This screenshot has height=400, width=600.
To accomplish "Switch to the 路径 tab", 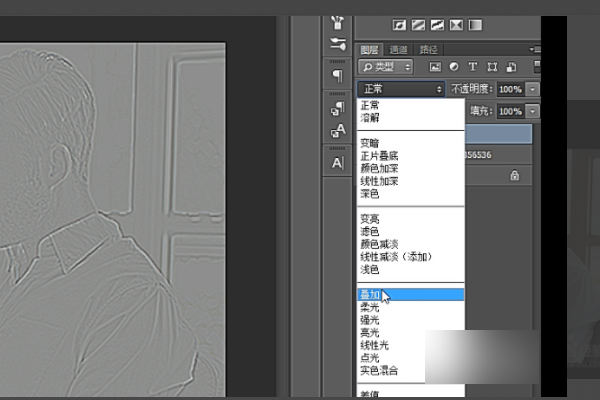I will tap(429, 49).
